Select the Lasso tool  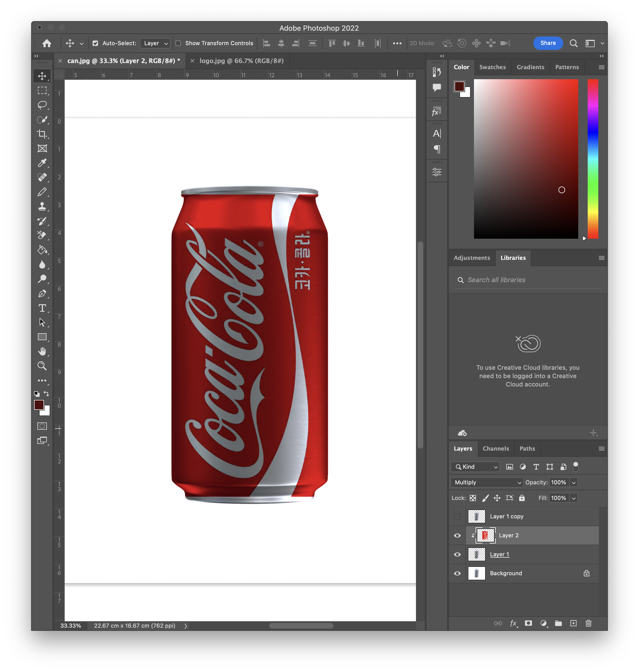coord(42,105)
